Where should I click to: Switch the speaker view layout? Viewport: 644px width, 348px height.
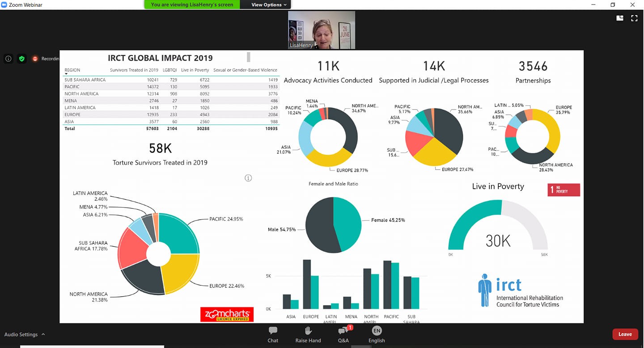(620, 18)
